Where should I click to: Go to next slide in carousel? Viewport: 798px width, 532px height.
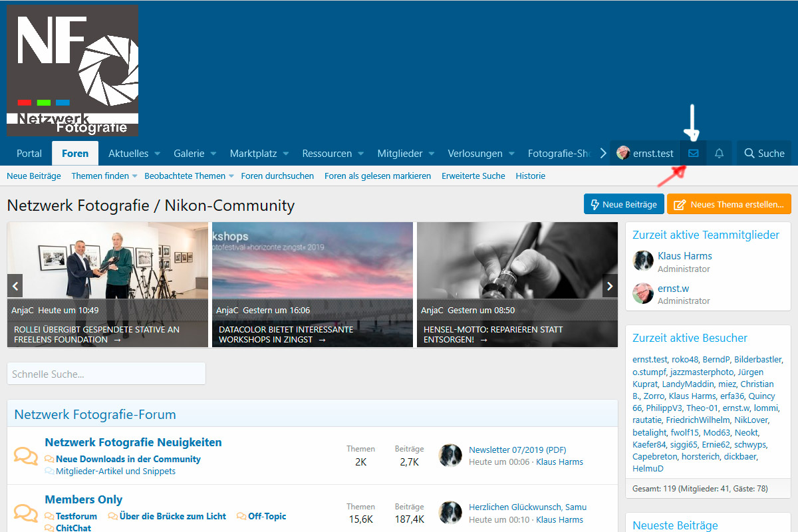(610, 287)
